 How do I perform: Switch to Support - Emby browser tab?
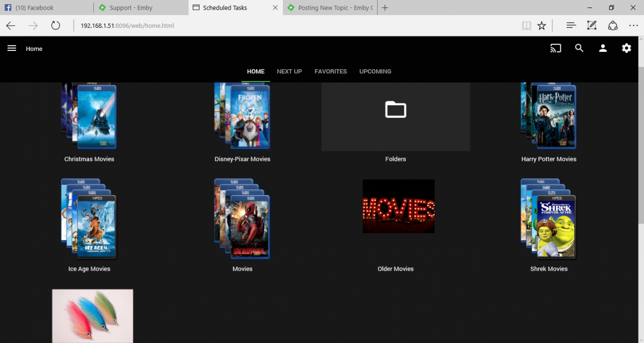[x=140, y=8]
